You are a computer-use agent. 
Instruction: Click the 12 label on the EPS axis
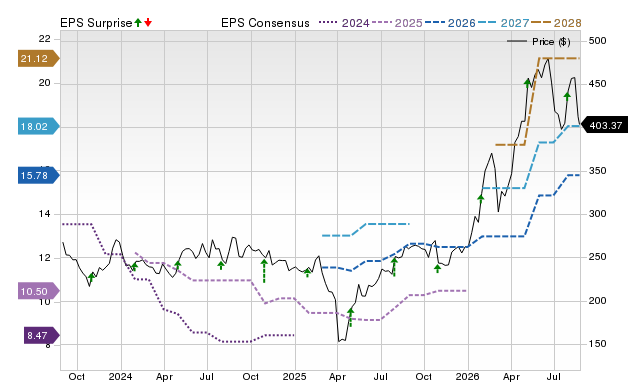pyautogui.click(x=44, y=258)
